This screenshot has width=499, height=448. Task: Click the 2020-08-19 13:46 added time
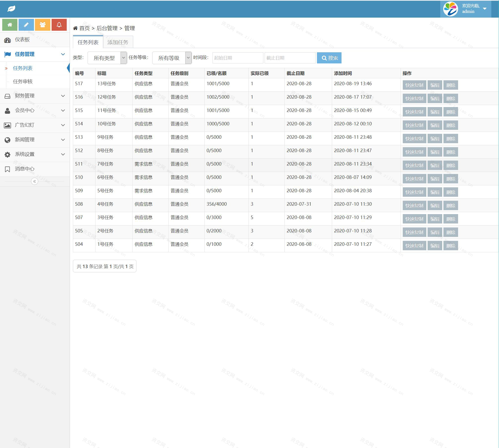[x=353, y=84]
